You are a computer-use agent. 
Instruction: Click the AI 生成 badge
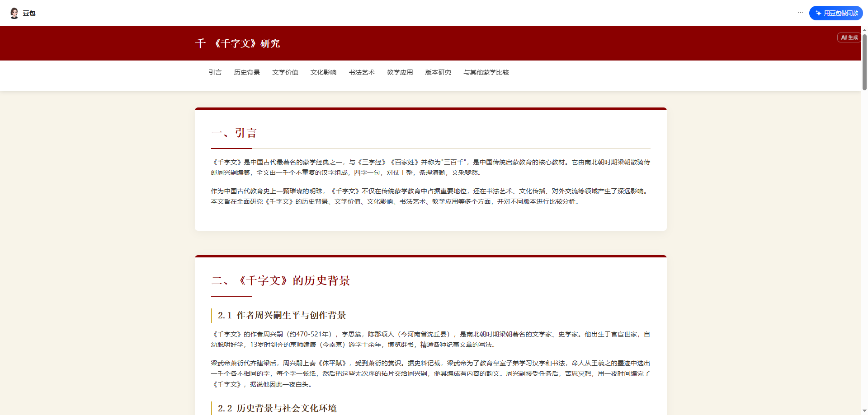(849, 37)
